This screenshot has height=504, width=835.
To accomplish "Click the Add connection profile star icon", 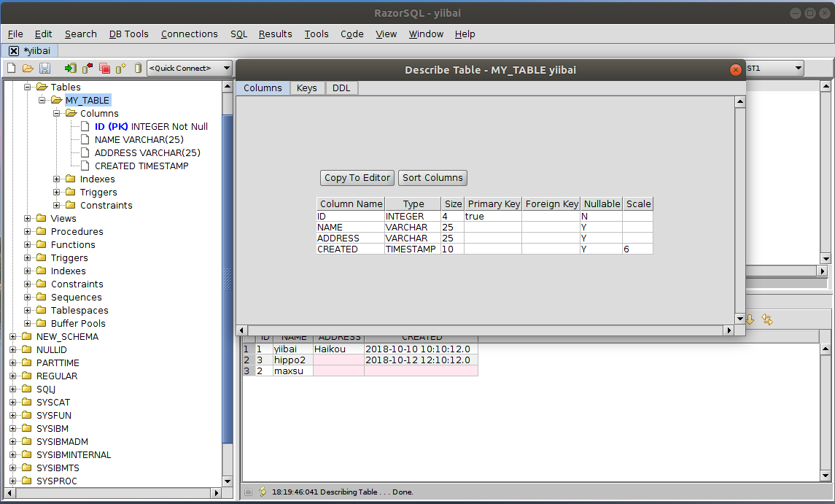I will [x=121, y=68].
